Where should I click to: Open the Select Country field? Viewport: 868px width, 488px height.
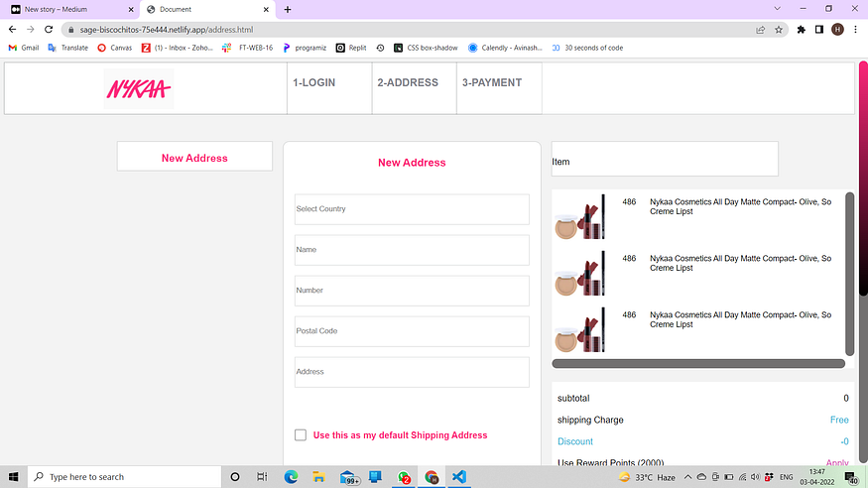(412, 209)
